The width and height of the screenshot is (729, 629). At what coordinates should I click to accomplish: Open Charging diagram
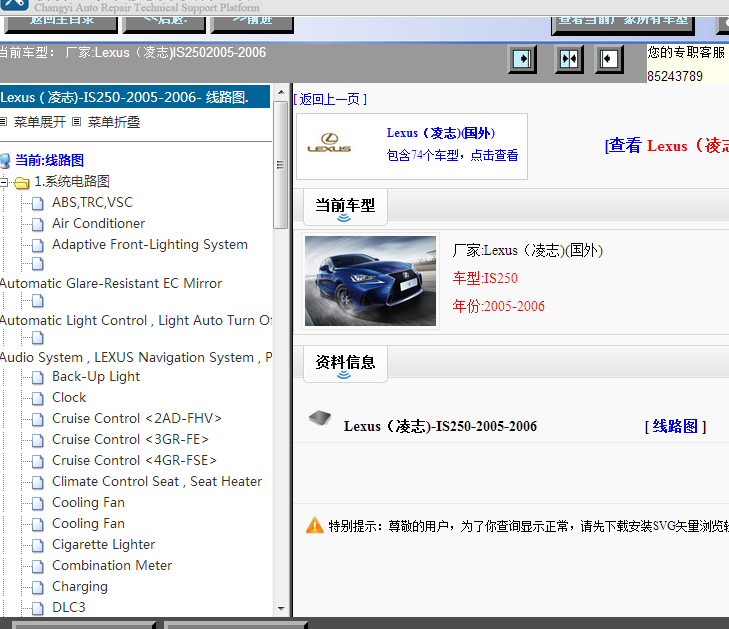80,587
